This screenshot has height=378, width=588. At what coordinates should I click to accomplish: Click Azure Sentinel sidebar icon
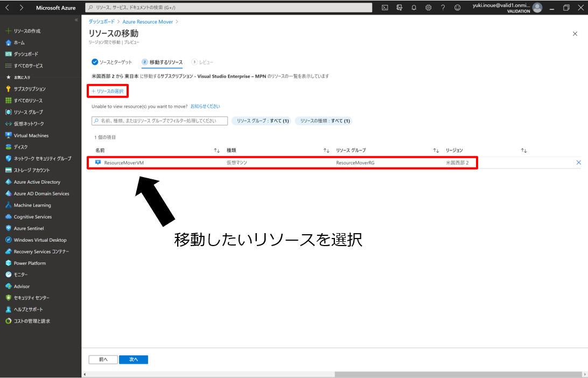[8, 228]
